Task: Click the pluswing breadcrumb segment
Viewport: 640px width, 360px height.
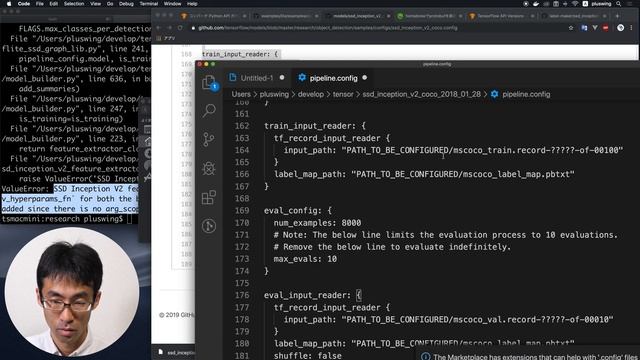Action: click(x=274, y=94)
